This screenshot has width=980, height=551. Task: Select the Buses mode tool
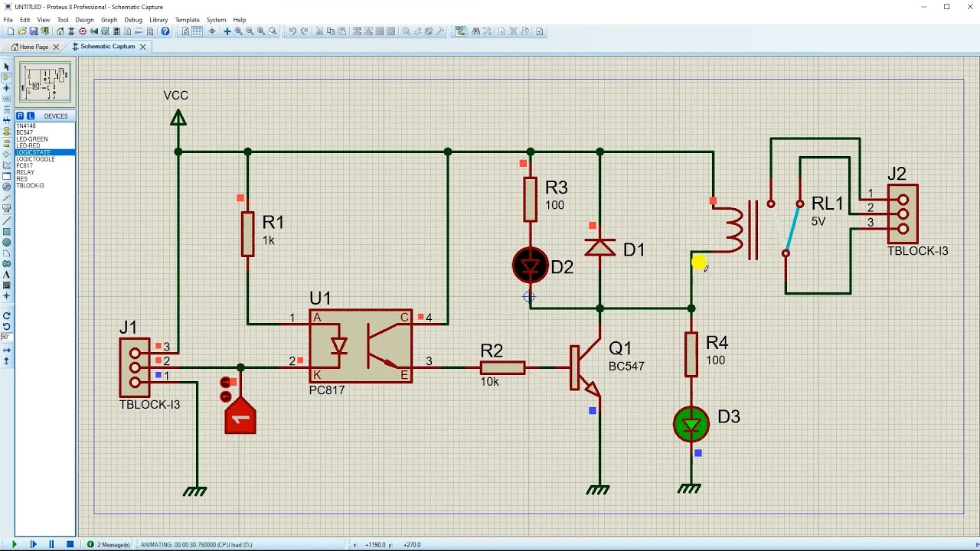[x=7, y=120]
